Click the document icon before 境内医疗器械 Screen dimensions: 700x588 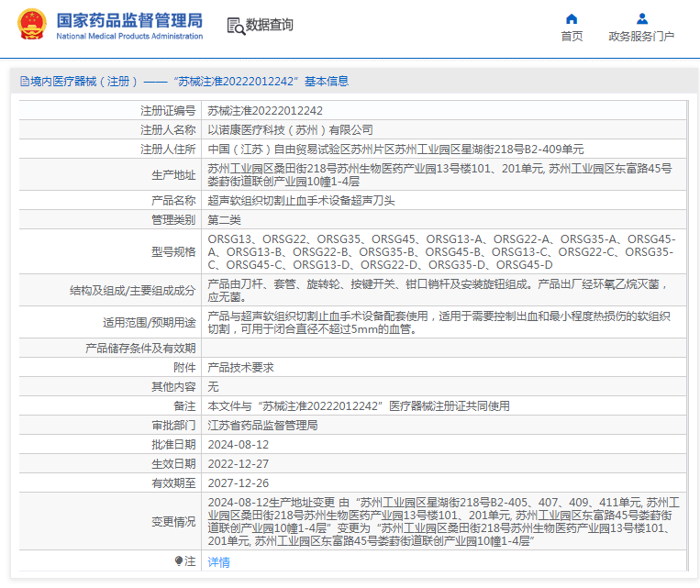click(25, 82)
